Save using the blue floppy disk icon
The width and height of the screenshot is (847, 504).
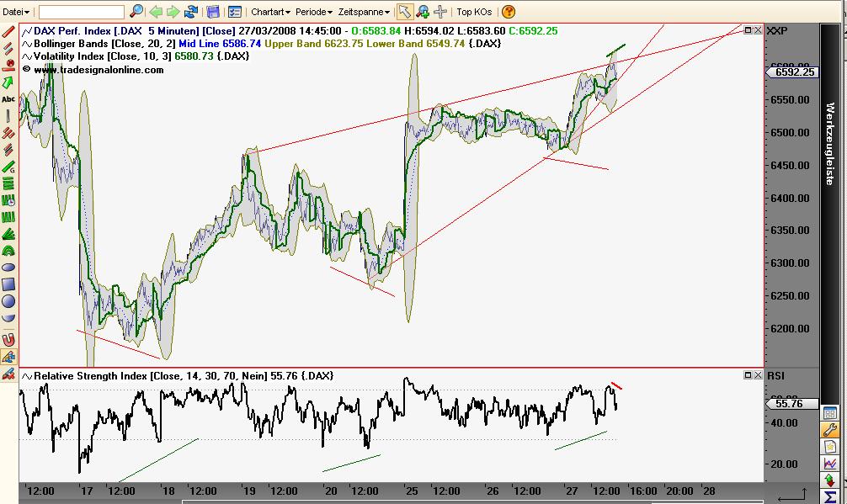pos(213,11)
